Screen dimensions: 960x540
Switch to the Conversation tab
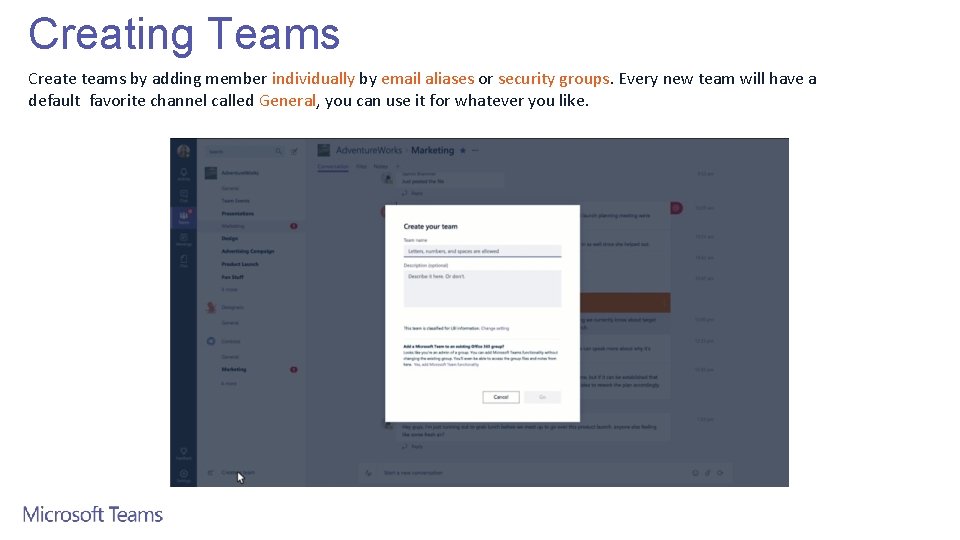(332, 167)
